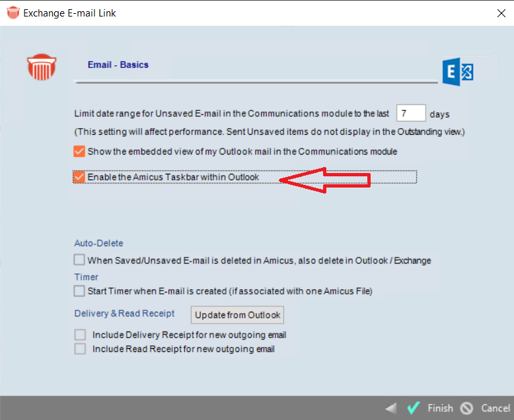Click the Exchange E-mail Link title text
514x420 pixels.
point(69,13)
